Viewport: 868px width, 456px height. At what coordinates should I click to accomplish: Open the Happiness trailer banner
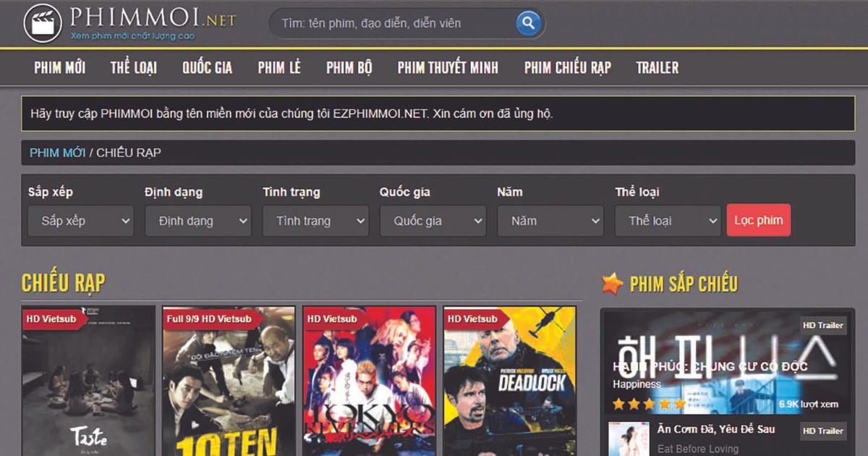[x=727, y=363]
